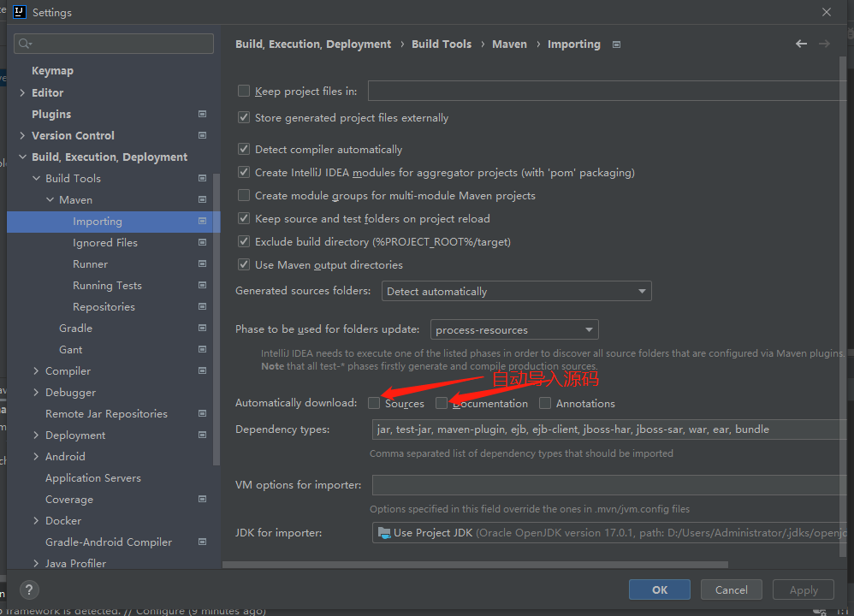Viewport: 854px width, 616px height.
Task: Click the horizontal scrollbar at panel bottom
Action: [x=475, y=565]
